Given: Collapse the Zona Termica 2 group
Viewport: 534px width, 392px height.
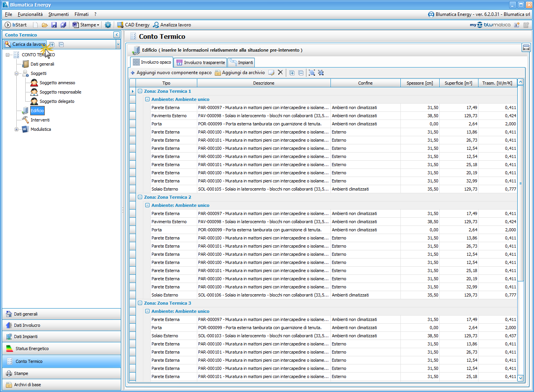Looking at the screenshot, I should pyautogui.click(x=140, y=197).
